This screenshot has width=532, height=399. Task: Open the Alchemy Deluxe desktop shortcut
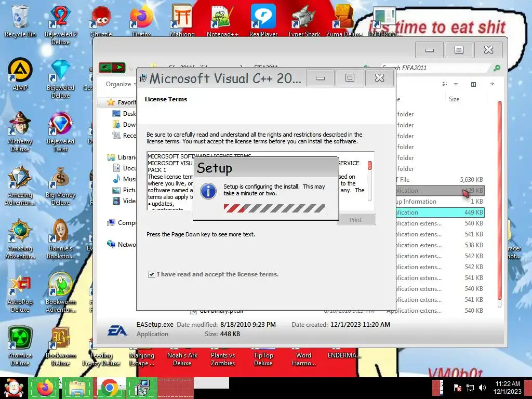tap(20, 131)
